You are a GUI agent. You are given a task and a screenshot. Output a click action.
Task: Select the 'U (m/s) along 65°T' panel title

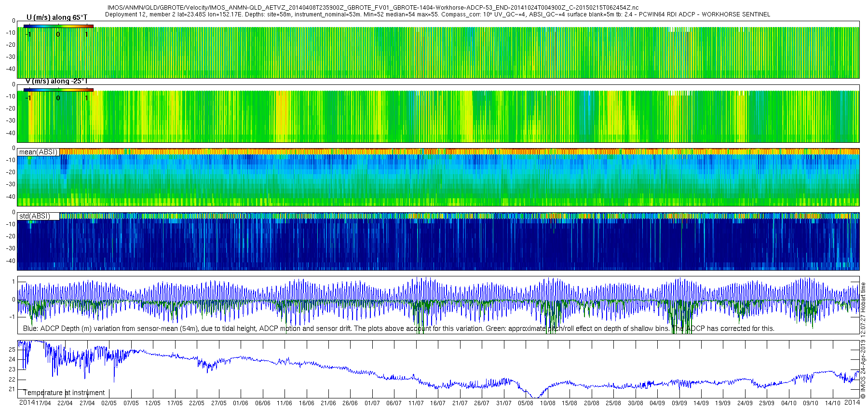[x=57, y=17]
